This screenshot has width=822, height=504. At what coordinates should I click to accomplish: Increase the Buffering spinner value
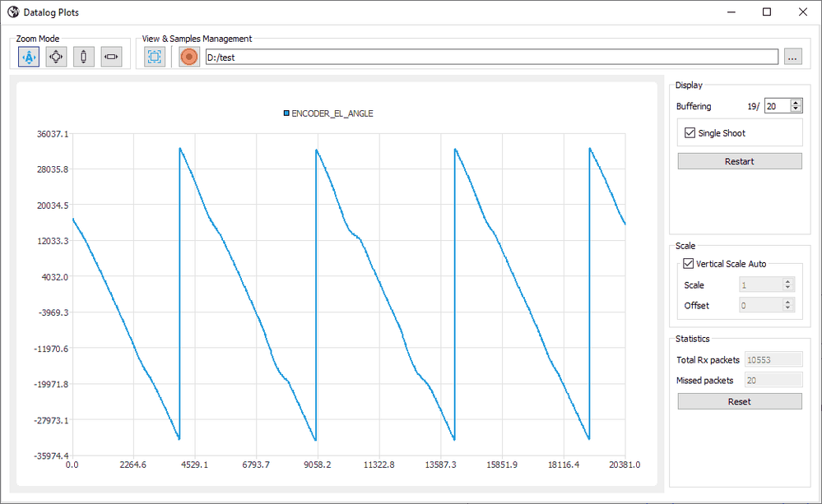[x=796, y=103]
